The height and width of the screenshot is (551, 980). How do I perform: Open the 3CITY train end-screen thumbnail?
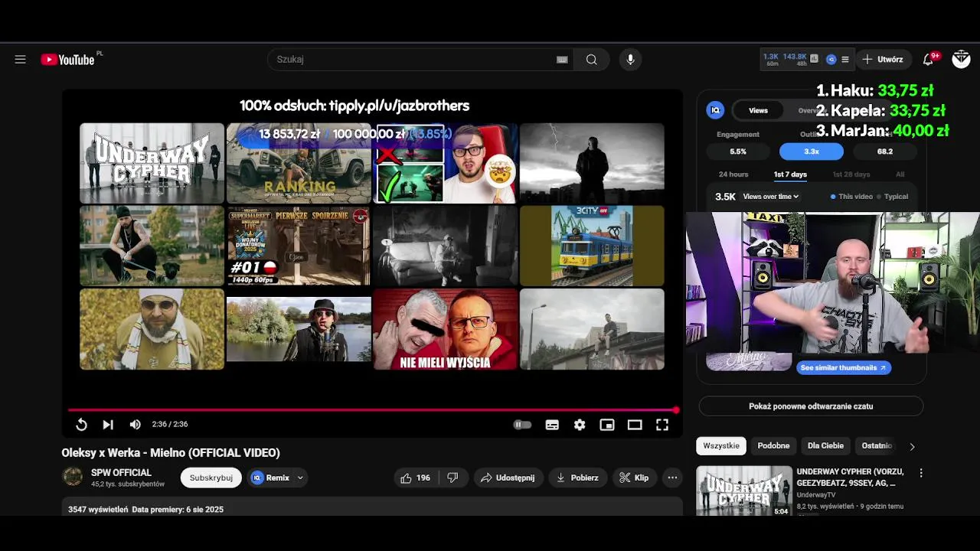(592, 246)
